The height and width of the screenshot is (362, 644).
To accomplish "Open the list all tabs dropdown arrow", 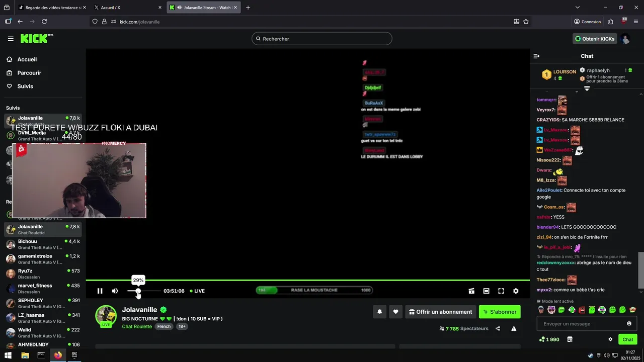I will pyautogui.click(x=578, y=8).
